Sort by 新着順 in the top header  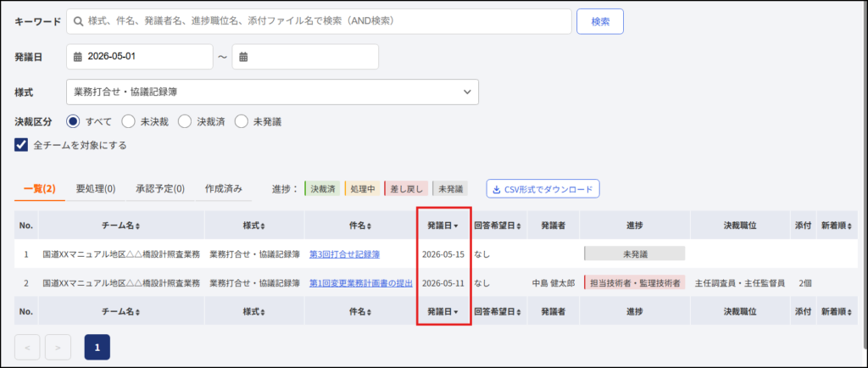tap(837, 226)
